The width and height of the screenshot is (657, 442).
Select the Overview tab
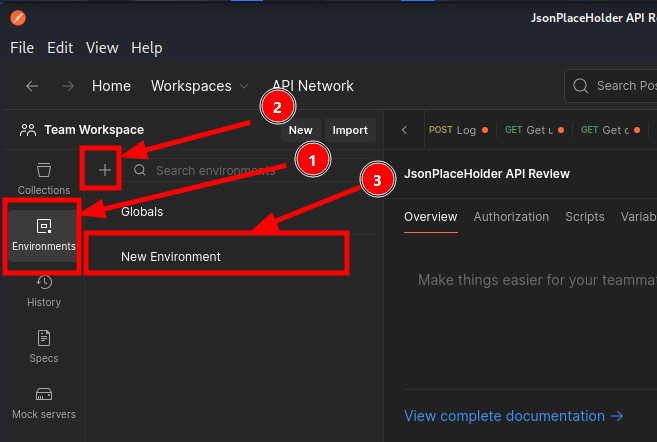pos(430,217)
